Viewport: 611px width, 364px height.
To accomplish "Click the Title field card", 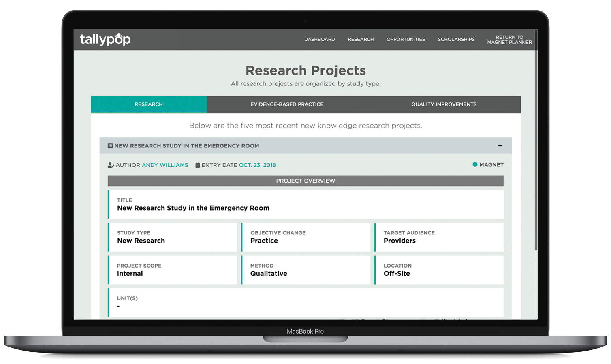I will click(305, 204).
